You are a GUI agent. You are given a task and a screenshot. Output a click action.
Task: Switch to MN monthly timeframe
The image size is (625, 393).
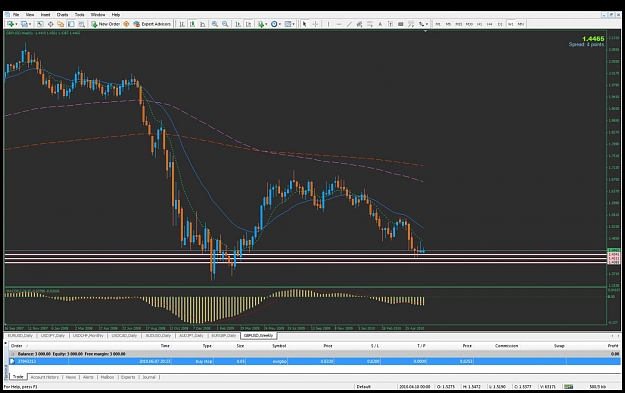pyautogui.click(x=521, y=24)
